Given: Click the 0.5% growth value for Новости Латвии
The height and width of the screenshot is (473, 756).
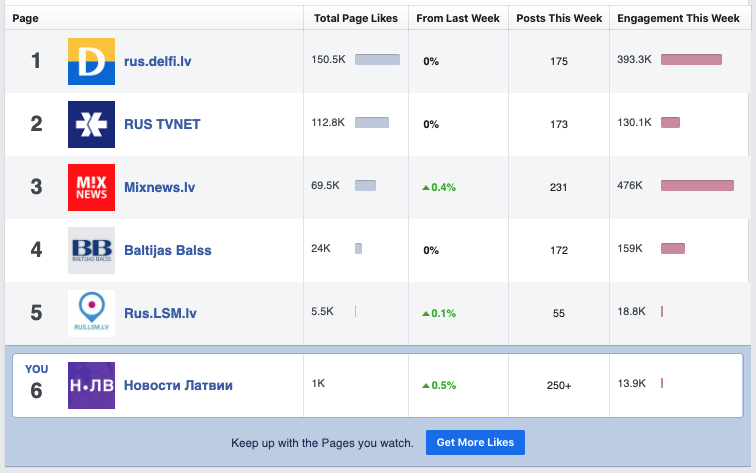Looking at the screenshot, I should pos(439,385).
